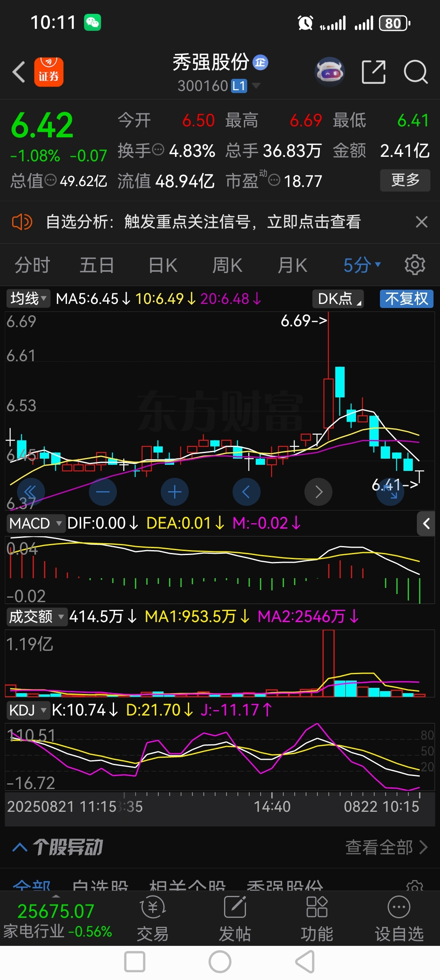Image resolution: width=440 pixels, height=980 pixels.
Task: Switch to 日K tab
Action: coord(163,265)
